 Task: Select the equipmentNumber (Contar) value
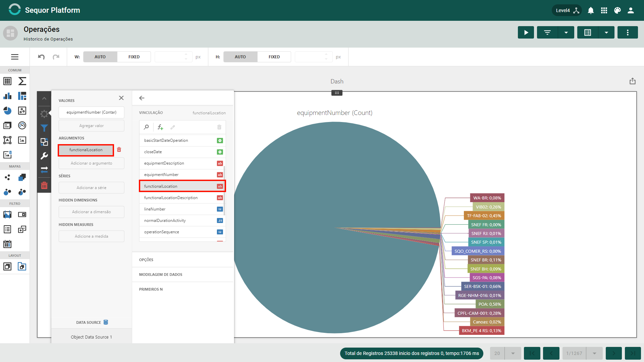[92, 112]
